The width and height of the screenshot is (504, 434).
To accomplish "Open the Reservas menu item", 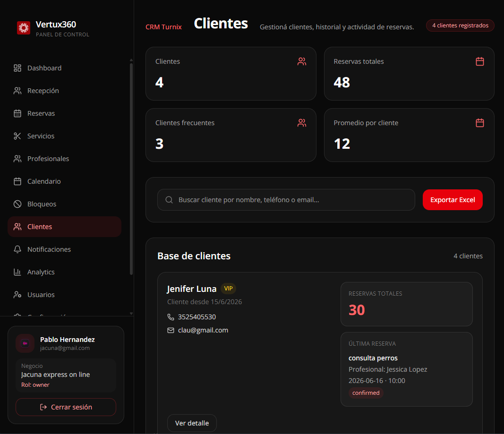I will tap(64, 113).
